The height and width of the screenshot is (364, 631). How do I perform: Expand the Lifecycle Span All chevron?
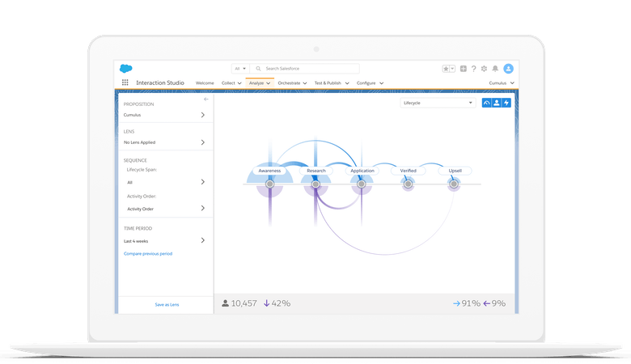[x=203, y=182]
